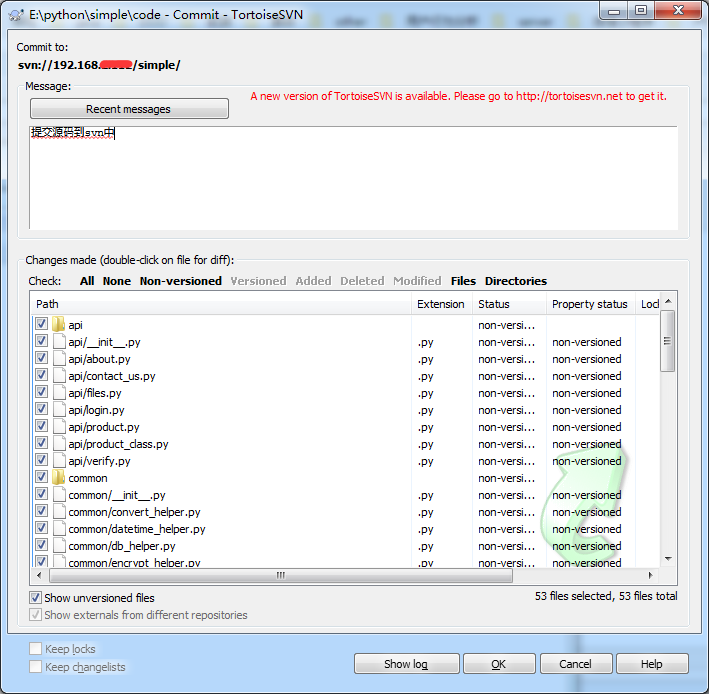This screenshot has width=709, height=694.
Task: Click file icon of api/files.py
Action: pyautogui.click(x=59, y=392)
